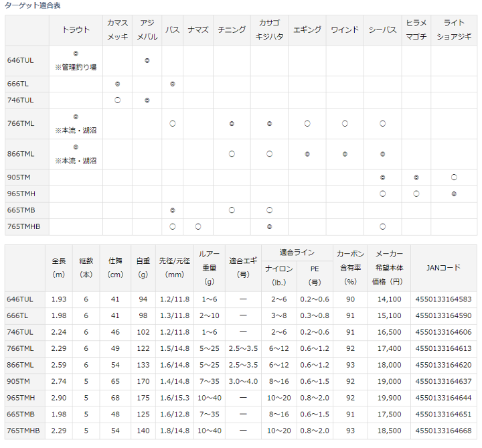This screenshot has width=482, height=448.
Task: Click the ヒラメ マゴチ column header
Action: 416,30
